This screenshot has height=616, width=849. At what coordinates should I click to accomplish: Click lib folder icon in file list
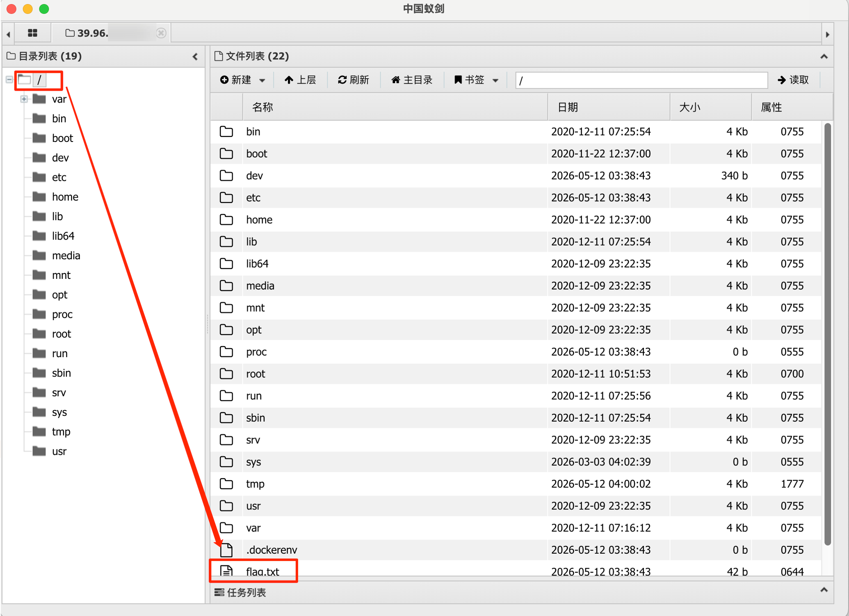226,242
